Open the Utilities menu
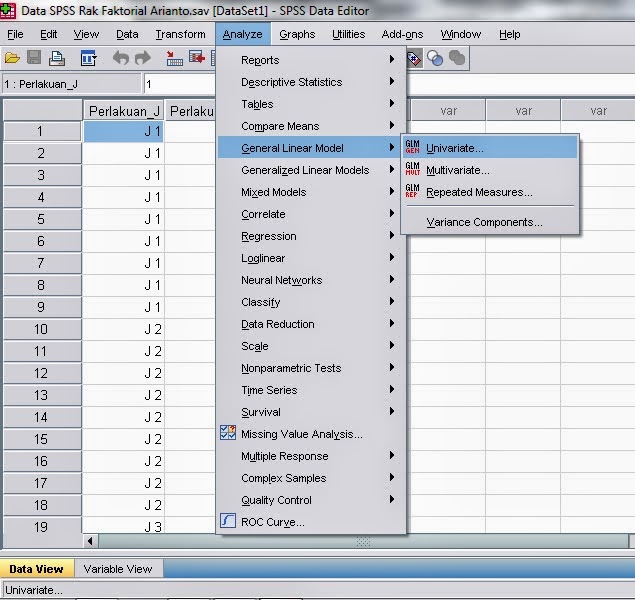 (x=349, y=34)
